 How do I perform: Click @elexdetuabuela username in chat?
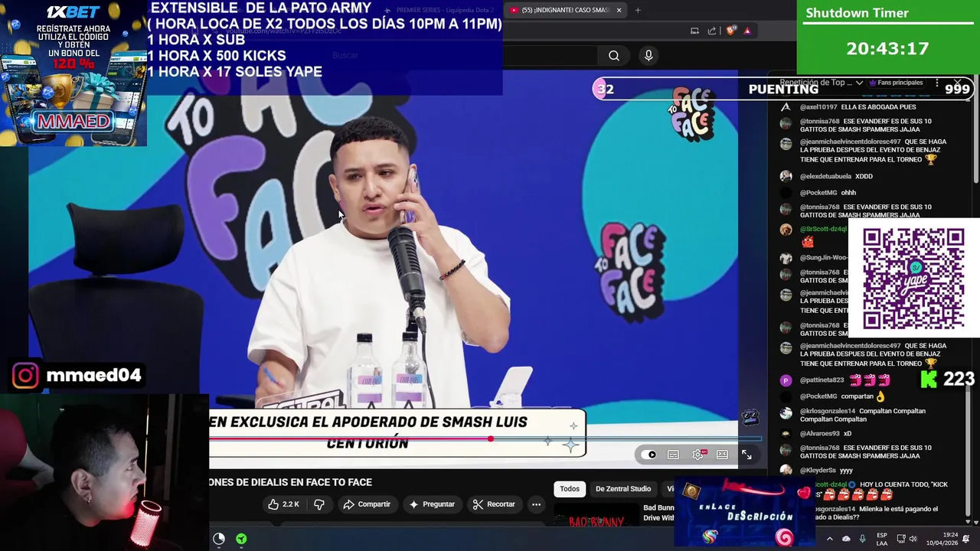coord(825,177)
